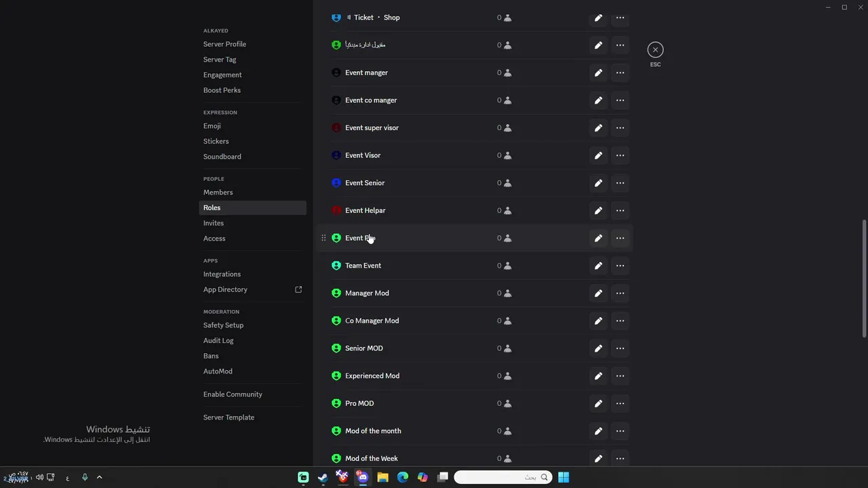Click the red color icon of Event Helpar
868x488 pixels.
336,210
